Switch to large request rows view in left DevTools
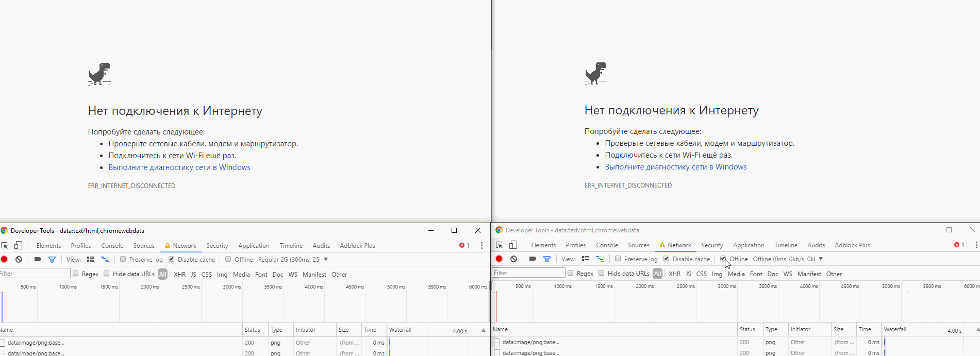 pos(91,260)
